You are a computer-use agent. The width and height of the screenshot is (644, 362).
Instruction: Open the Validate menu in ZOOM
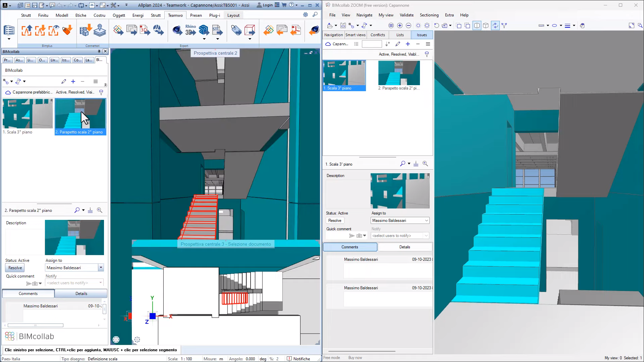point(407,15)
